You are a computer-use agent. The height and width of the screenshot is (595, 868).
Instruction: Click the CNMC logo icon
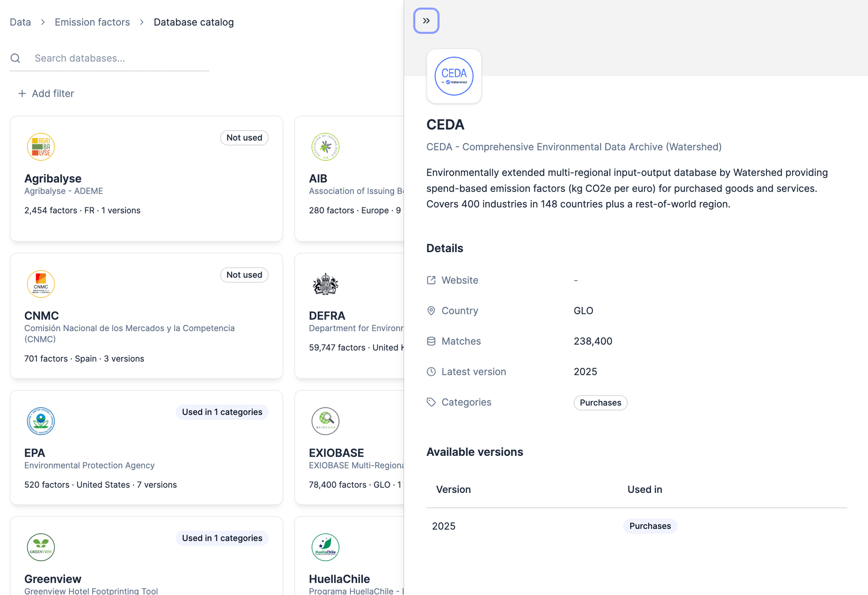click(41, 284)
